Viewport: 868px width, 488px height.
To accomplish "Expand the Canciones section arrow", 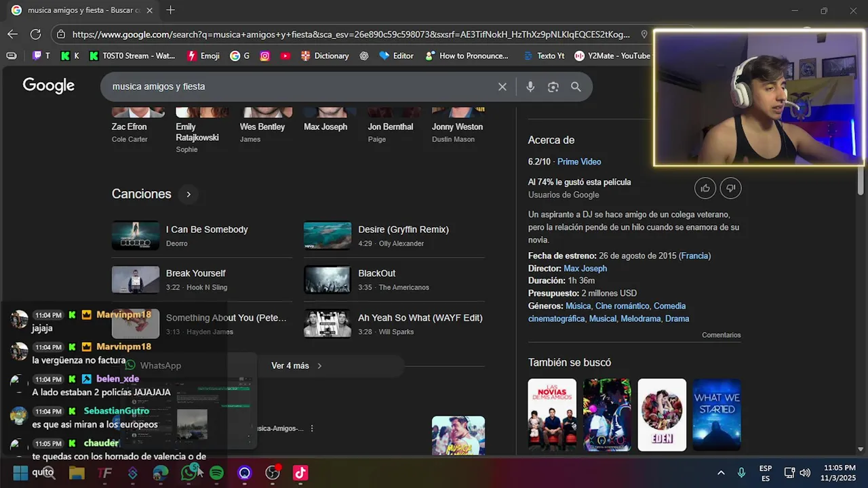I will click(189, 195).
